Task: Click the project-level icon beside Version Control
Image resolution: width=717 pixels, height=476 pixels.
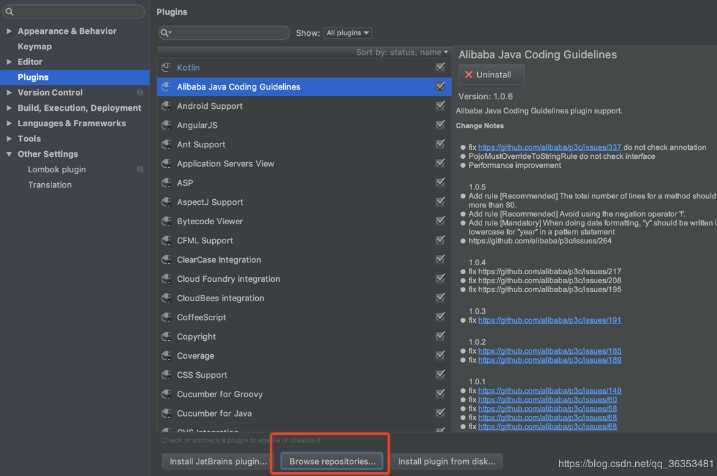Action: click(140, 92)
